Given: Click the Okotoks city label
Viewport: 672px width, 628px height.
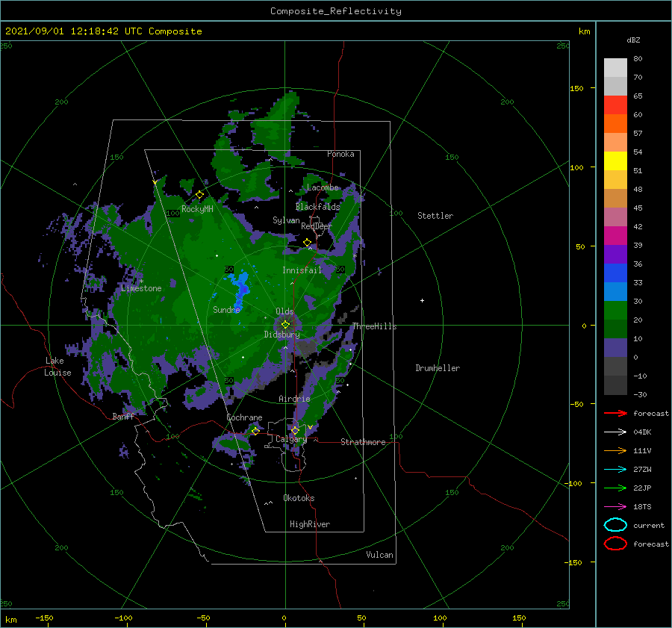Looking at the screenshot, I should [299, 498].
